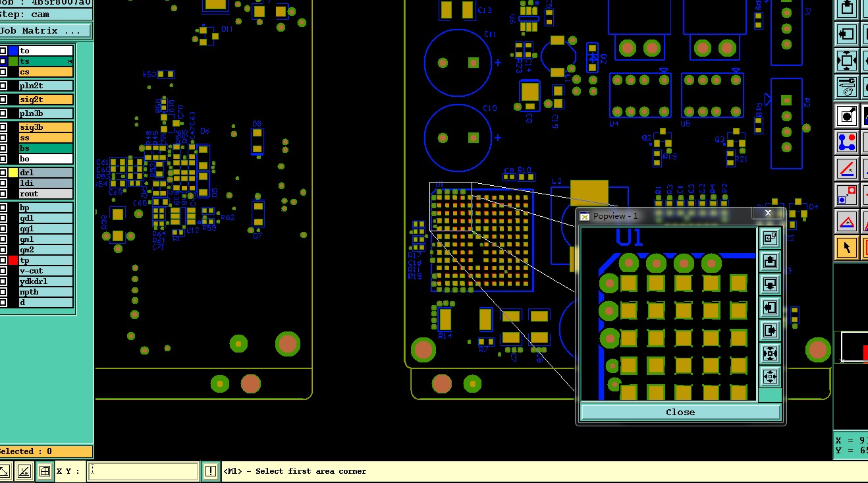Image resolution: width=868 pixels, height=483 pixels.
Task: Select layer 'sig3b' in layer list
Action: [45, 127]
